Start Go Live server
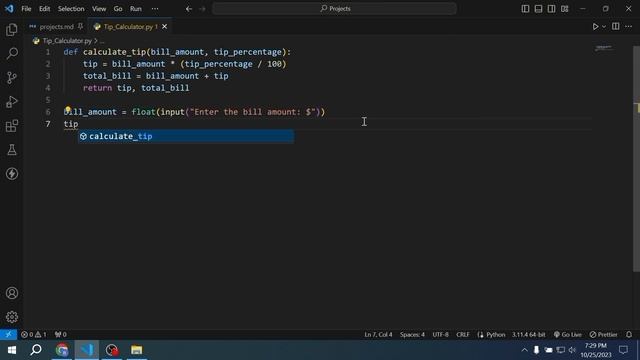This screenshot has height=360, width=640. pyautogui.click(x=568, y=334)
